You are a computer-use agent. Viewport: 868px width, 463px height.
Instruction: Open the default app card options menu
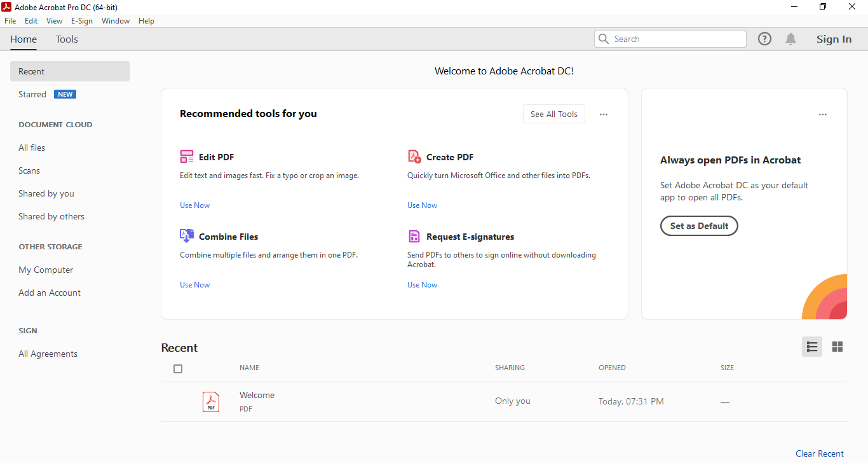(823, 114)
